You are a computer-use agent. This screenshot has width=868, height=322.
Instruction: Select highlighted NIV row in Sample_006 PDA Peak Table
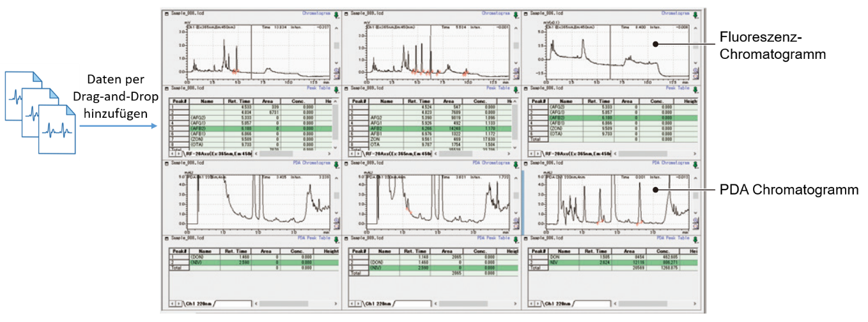pos(612,262)
